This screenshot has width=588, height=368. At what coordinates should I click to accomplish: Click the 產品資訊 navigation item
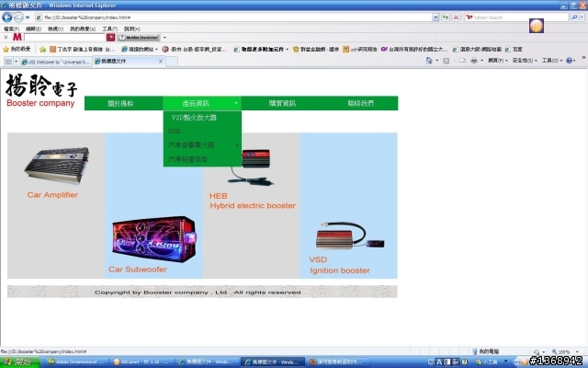[x=202, y=103]
